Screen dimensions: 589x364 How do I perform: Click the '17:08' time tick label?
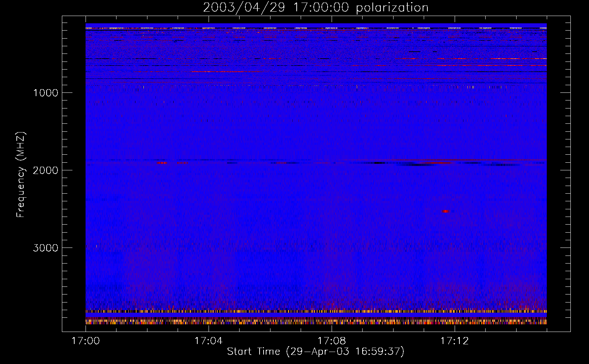(332, 341)
